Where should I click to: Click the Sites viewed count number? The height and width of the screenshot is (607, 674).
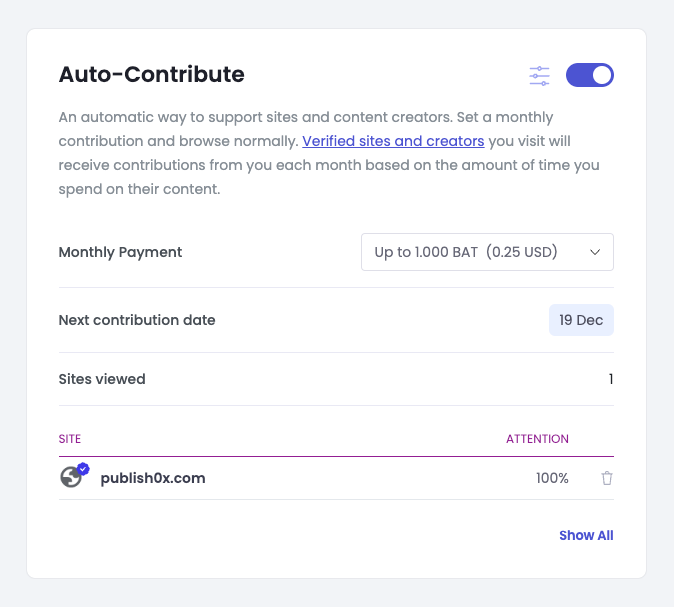tap(610, 379)
